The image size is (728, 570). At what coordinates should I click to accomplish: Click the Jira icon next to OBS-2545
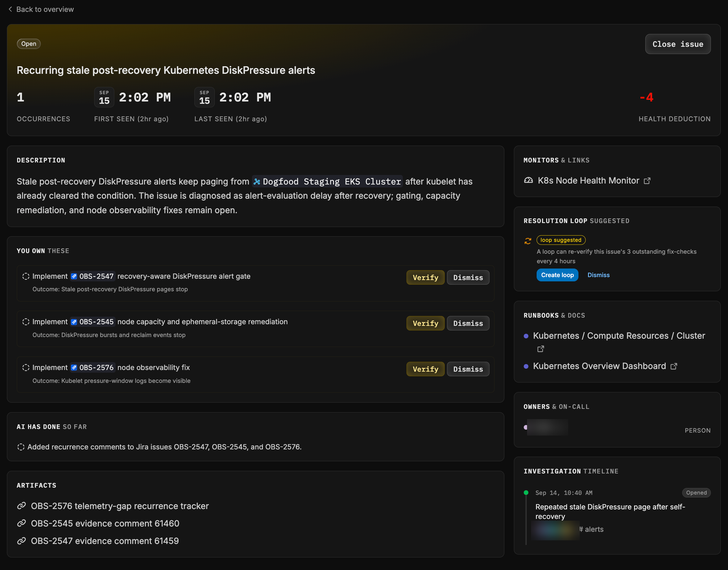(74, 322)
